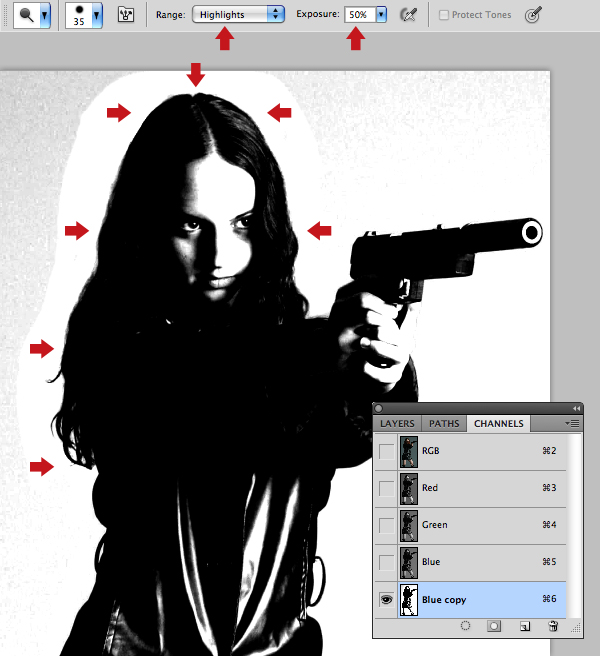Click the RGB channel thumbnail
This screenshot has height=656, width=600.
pyautogui.click(x=409, y=452)
